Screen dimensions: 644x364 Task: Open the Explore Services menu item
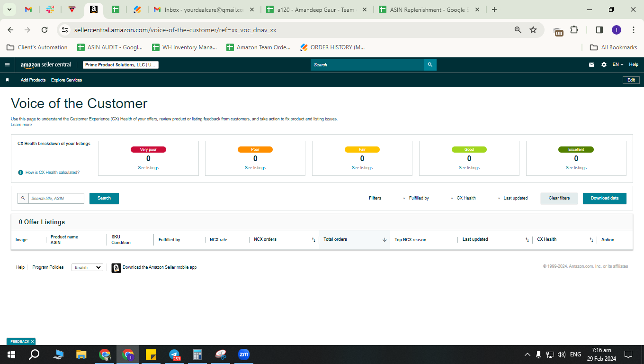tap(66, 80)
